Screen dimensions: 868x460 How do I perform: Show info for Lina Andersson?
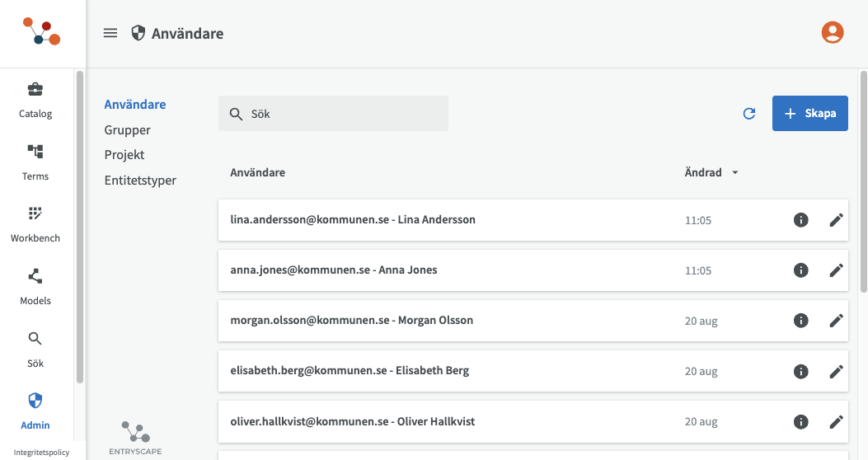(800, 220)
